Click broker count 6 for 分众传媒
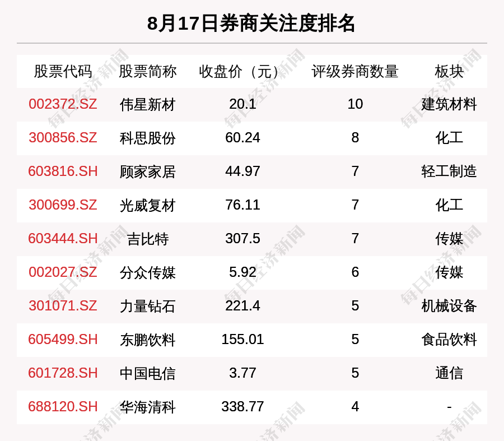Image resolution: width=504 pixels, height=441 pixels. tap(355, 272)
